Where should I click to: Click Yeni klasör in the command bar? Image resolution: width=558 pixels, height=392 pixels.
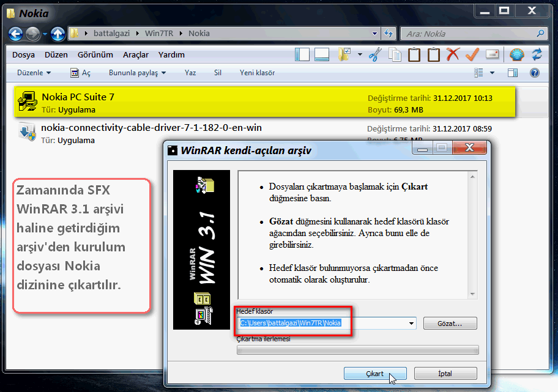258,73
